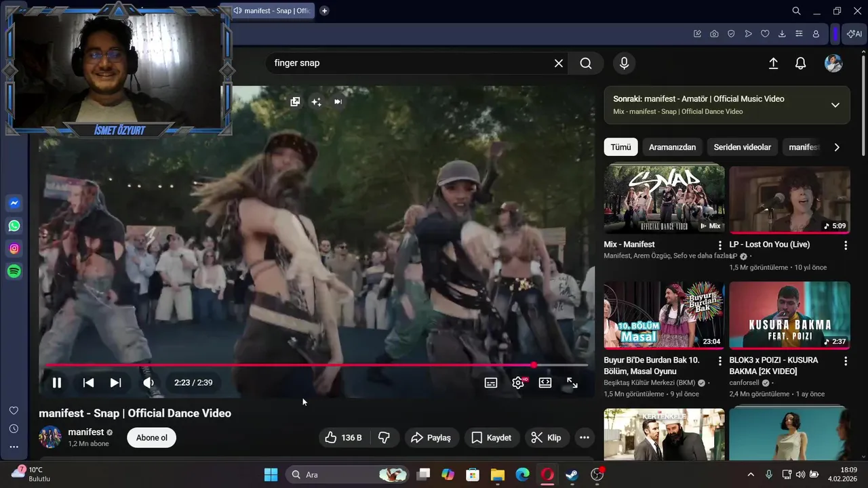The width and height of the screenshot is (868, 488).
Task: Skip to the next video
Action: (116, 383)
